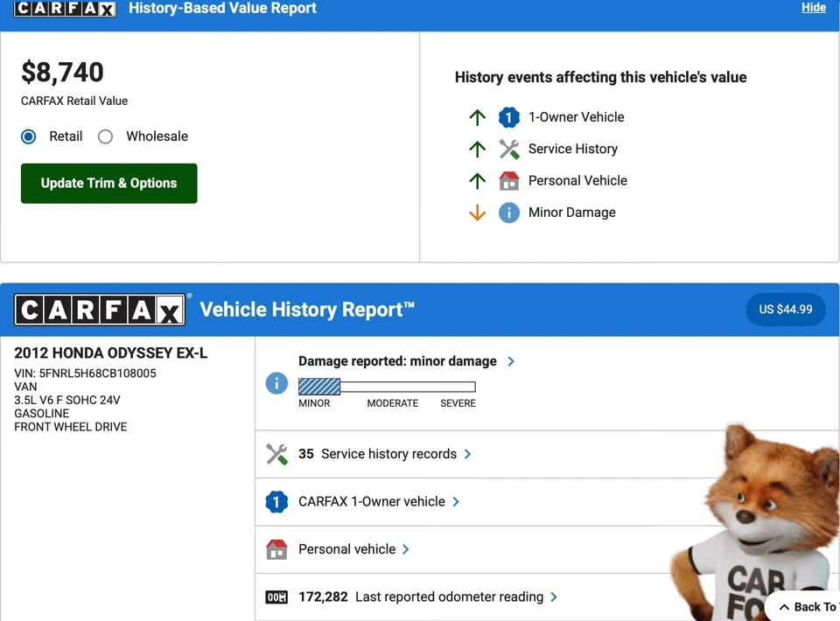Click Update Trim & Options button
Image resolution: width=840 pixels, height=621 pixels.
pyautogui.click(x=108, y=183)
